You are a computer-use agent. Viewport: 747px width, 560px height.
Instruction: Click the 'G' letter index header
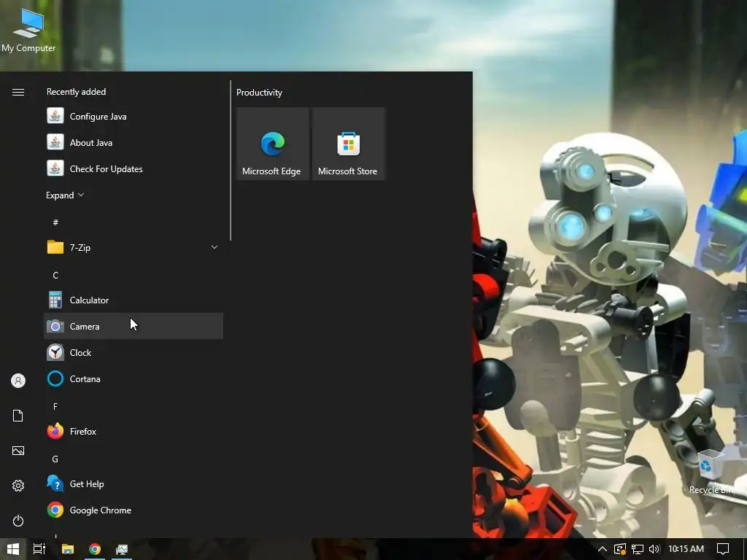[55, 459]
